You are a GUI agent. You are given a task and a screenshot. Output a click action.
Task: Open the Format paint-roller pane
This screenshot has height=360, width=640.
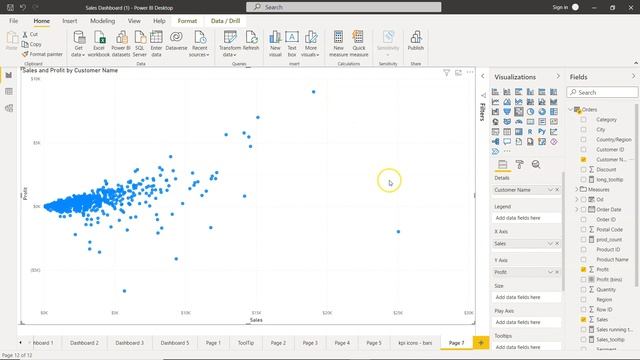[519, 164]
